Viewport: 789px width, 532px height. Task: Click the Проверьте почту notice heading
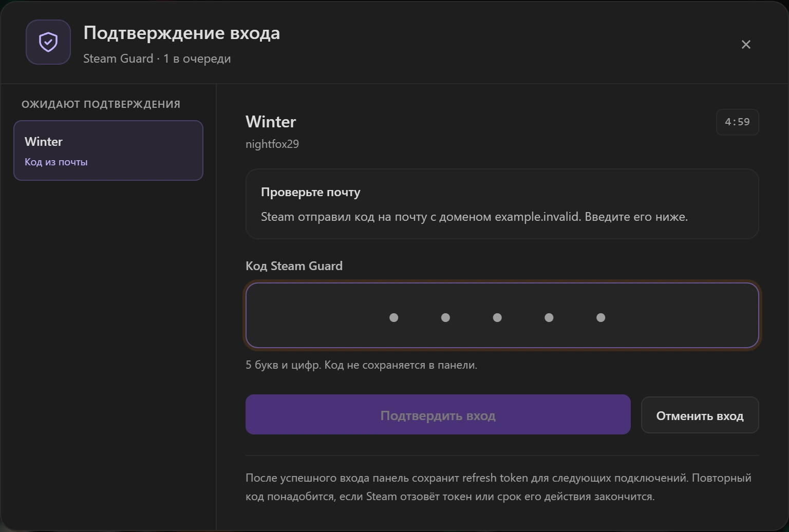tap(311, 192)
